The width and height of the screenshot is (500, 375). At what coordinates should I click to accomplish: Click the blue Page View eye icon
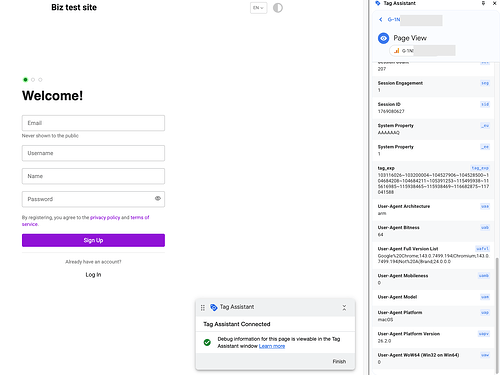tap(383, 38)
